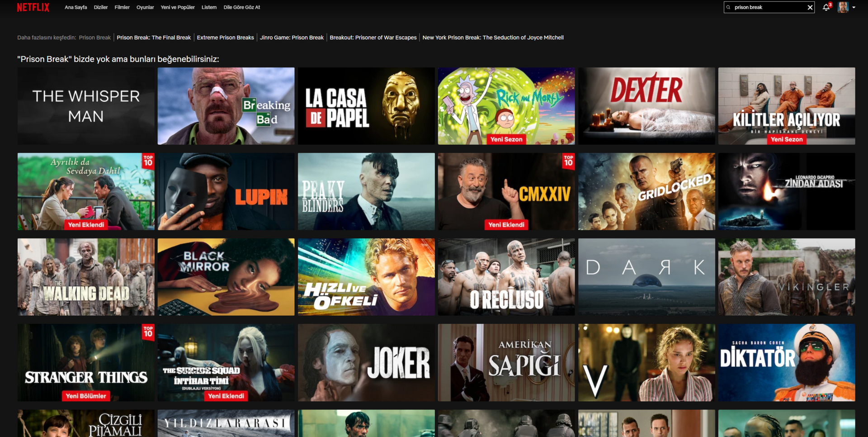Click the Netflix logo
This screenshot has width=868, height=437.
tap(33, 7)
